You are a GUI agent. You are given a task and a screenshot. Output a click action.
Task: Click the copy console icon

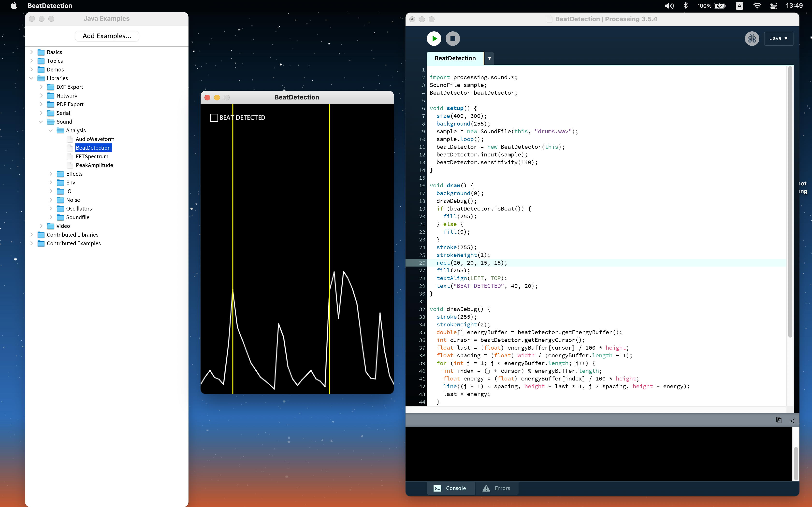(x=779, y=420)
